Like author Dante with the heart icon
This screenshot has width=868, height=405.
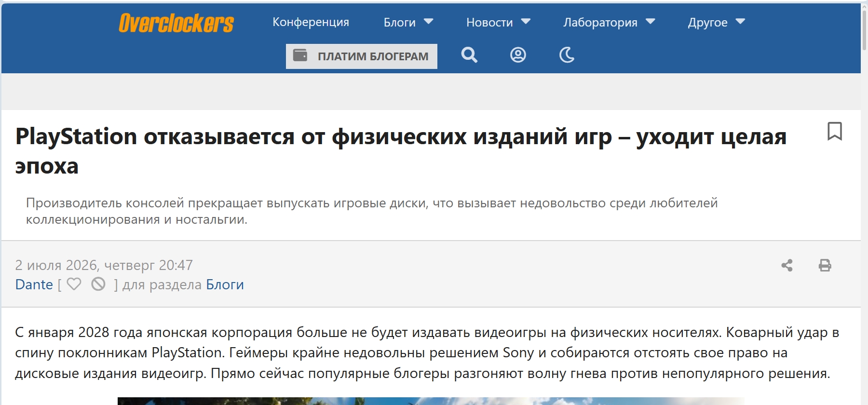(74, 284)
